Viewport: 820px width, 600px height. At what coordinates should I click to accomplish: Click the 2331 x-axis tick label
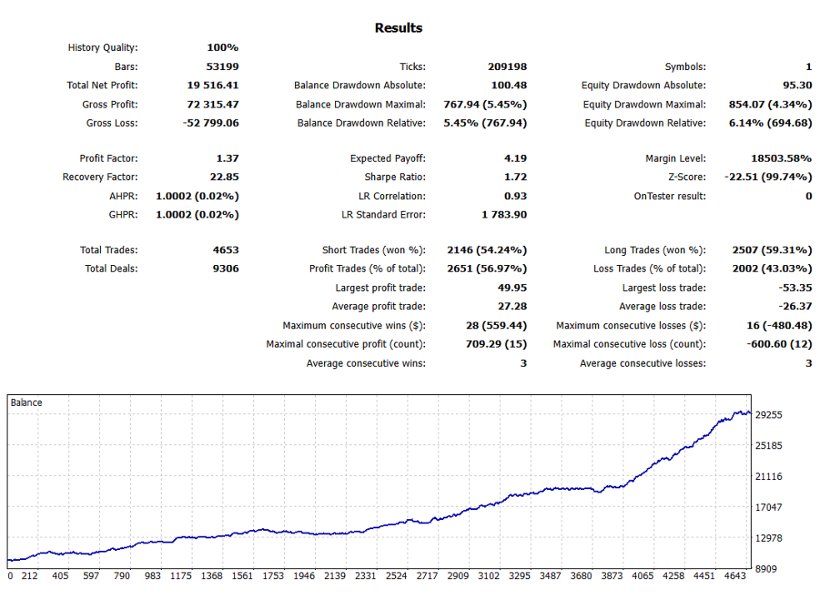pos(366,576)
